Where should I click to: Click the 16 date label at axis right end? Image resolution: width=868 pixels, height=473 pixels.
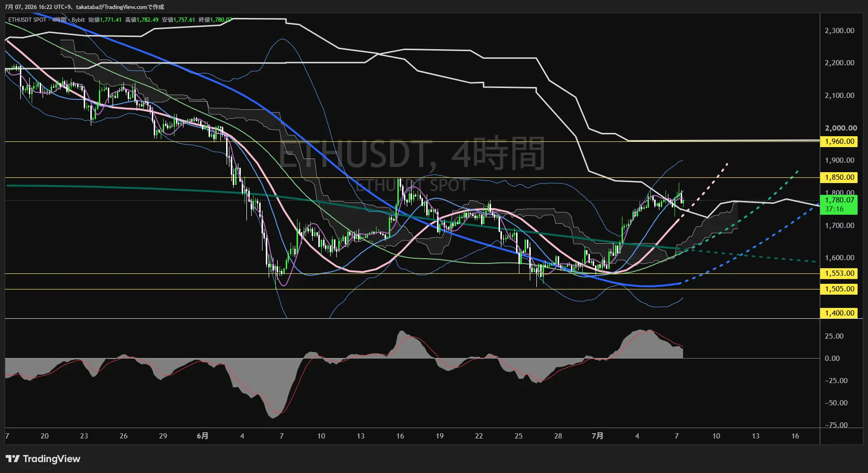(x=795, y=436)
